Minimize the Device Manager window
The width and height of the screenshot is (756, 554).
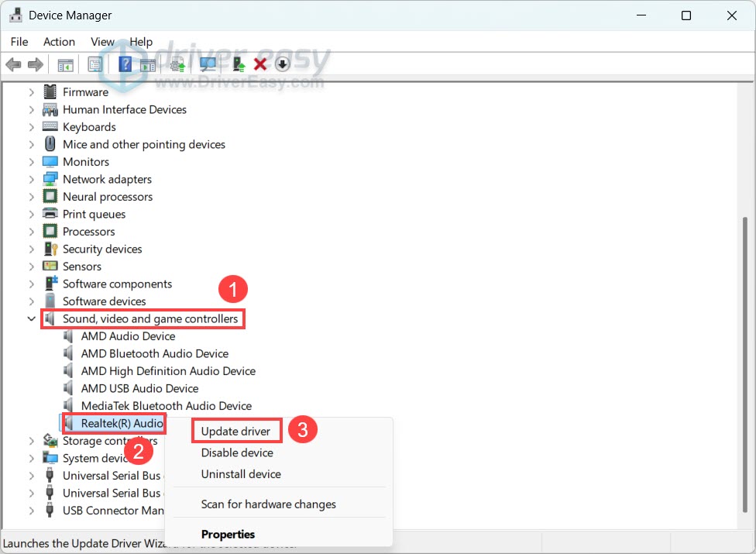[641, 15]
